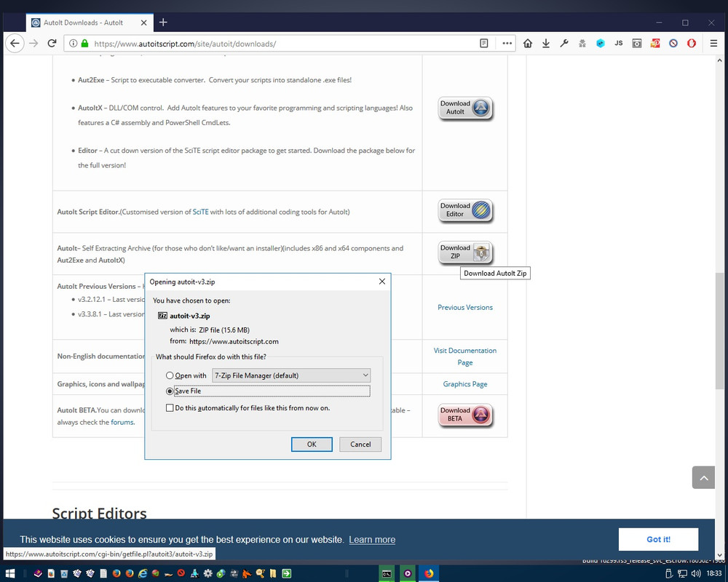Screen dimensions: 728x582
Task: Click the network tray icon
Action: click(x=682, y=574)
